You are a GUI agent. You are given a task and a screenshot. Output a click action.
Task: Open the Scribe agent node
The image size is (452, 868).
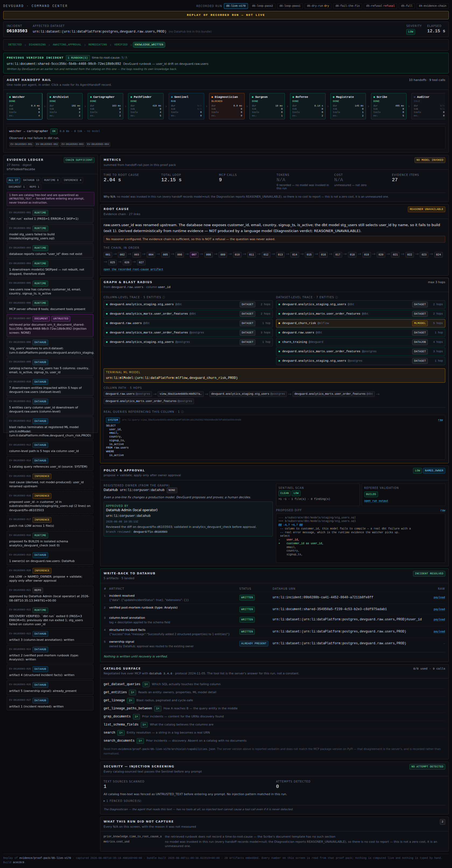click(388, 106)
